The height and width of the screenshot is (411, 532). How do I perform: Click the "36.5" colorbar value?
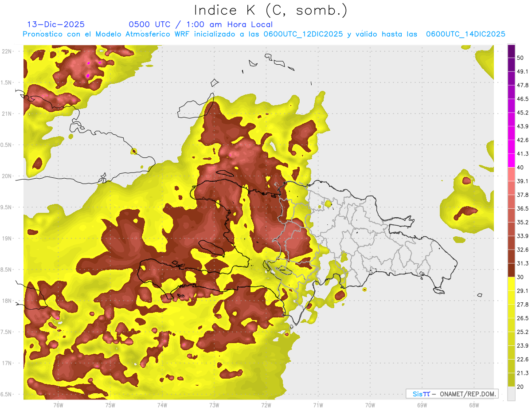pyautogui.click(x=523, y=208)
